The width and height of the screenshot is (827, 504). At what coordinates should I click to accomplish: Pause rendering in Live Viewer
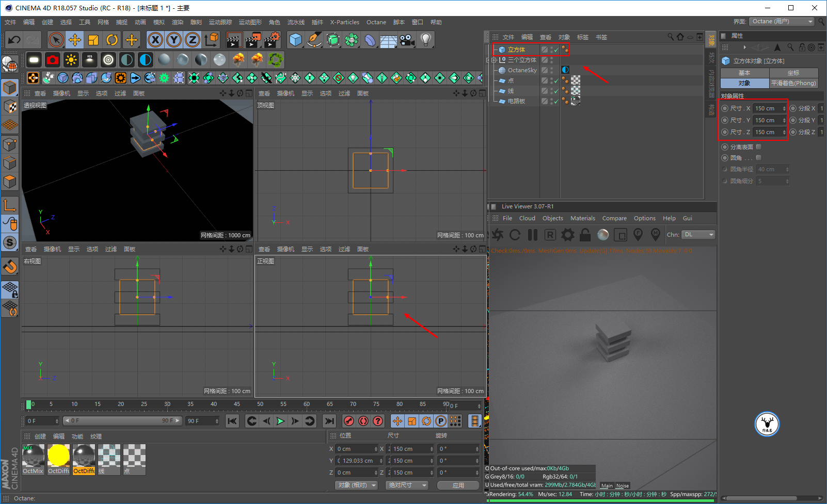(533, 235)
